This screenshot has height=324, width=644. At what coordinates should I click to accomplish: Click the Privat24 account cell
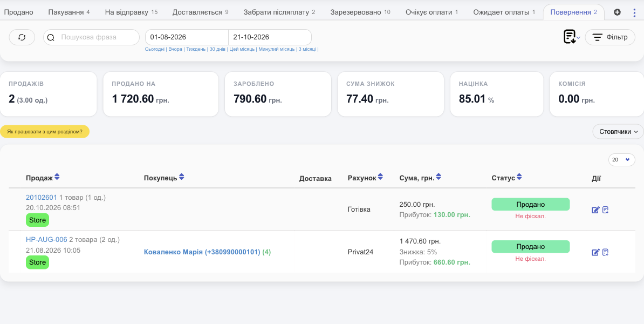[360, 252]
